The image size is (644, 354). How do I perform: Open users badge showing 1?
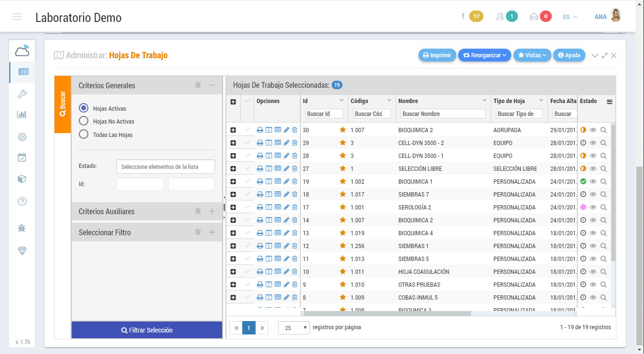tap(512, 16)
